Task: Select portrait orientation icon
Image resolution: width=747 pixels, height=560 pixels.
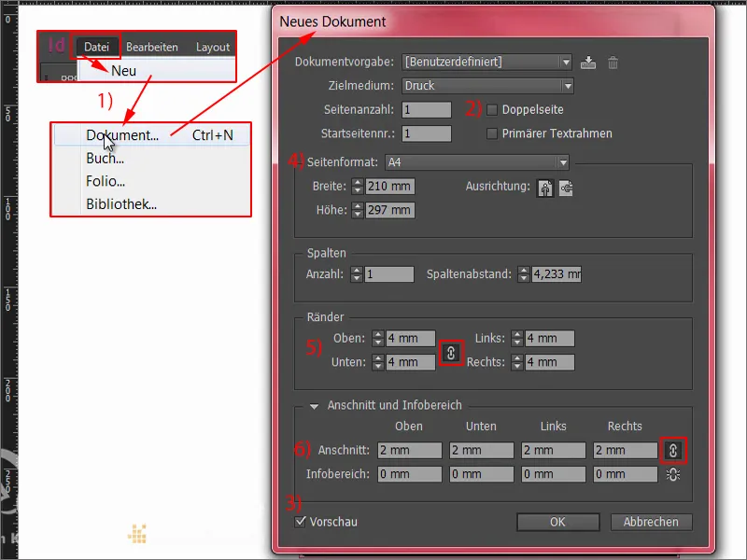Action: pos(545,189)
